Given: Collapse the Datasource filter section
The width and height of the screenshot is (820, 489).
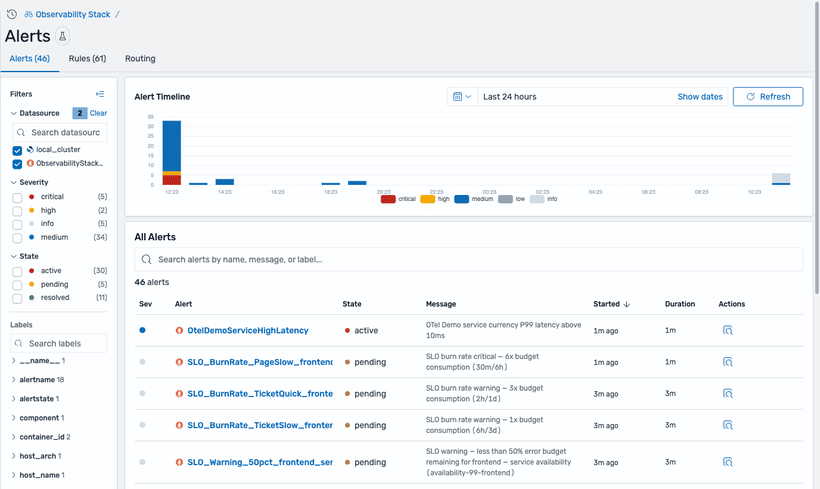Looking at the screenshot, I should (x=14, y=113).
